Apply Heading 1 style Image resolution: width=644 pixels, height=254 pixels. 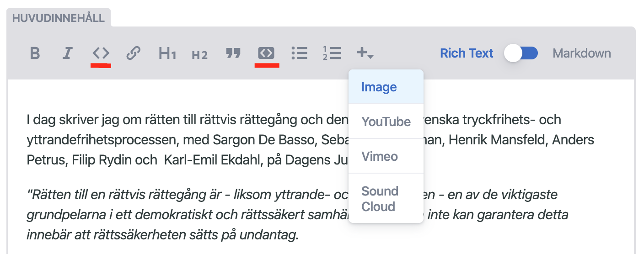[167, 53]
